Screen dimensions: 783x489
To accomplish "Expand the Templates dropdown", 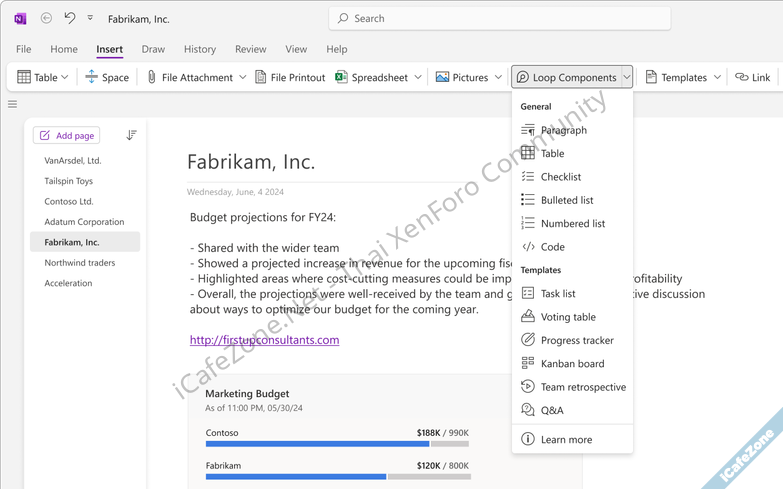I will coord(717,77).
